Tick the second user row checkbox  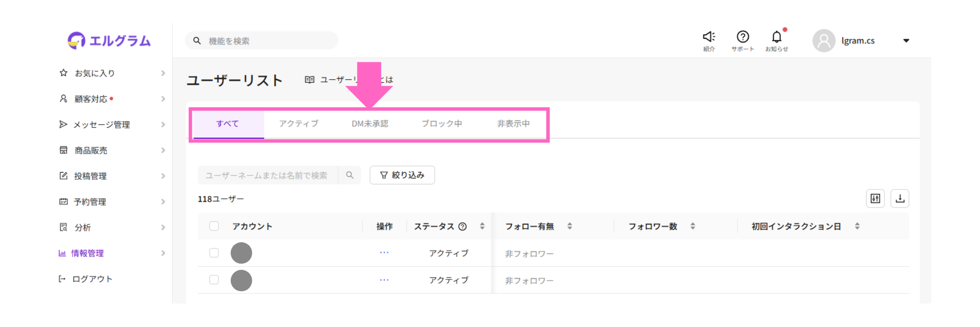pos(214,280)
